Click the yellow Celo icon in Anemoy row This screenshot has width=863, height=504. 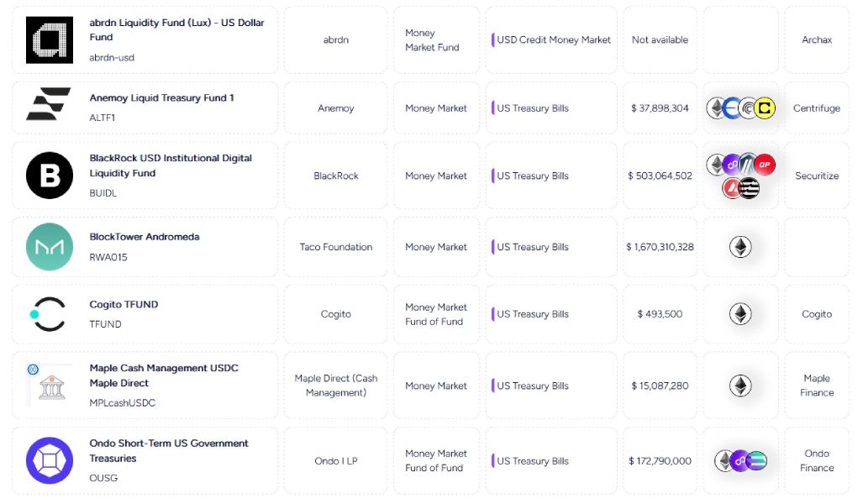click(x=764, y=108)
